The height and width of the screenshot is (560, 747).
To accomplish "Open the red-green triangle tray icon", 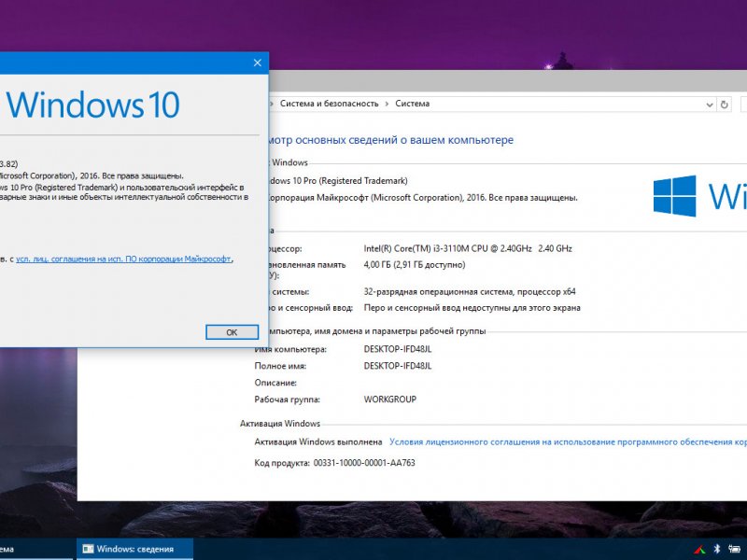I will coord(699,550).
